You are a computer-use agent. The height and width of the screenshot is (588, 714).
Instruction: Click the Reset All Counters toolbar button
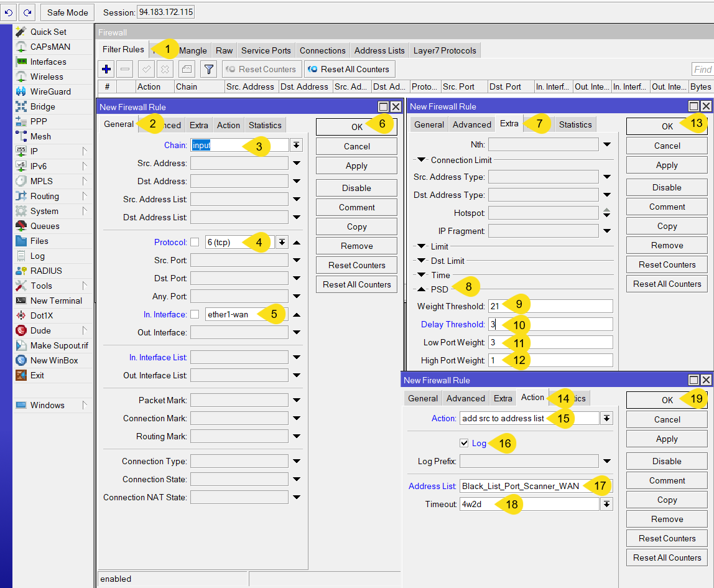click(x=349, y=69)
